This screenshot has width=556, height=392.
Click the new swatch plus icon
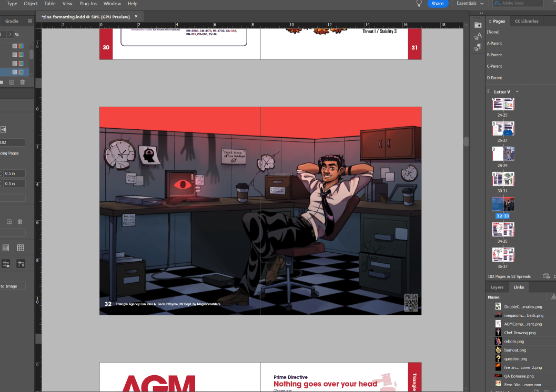[x=12, y=82]
